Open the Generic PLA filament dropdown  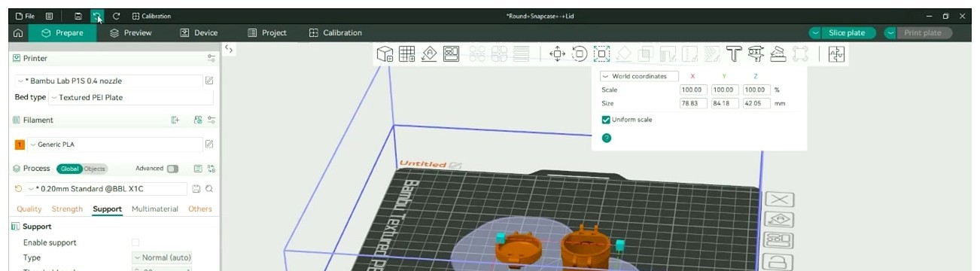pos(114,144)
